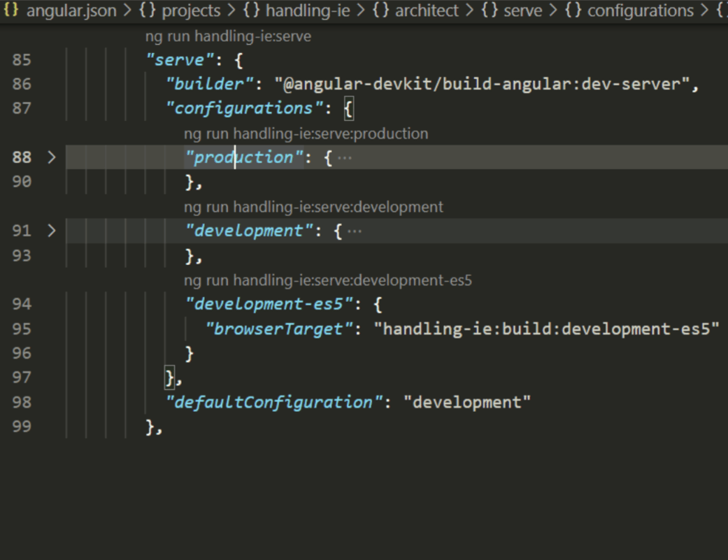Click line number 95 in the gutter
Image resolution: width=728 pixels, height=560 pixels.
[22, 329]
